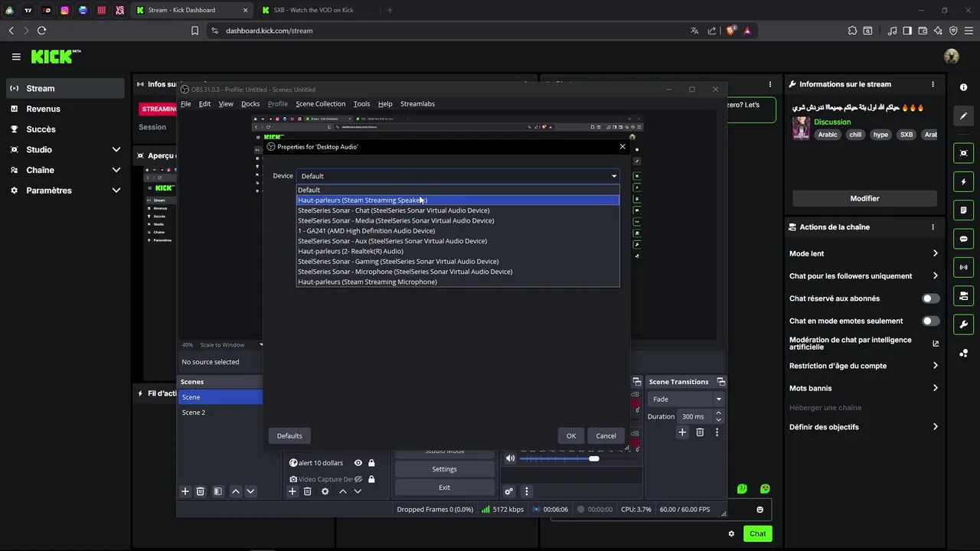Unlock the 'alert 10 dollars' source lock
The image size is (980, 551).
[x=371, y=463]
